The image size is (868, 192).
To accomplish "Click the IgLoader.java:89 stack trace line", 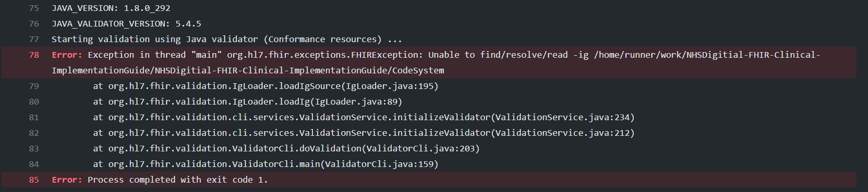I will [x=248, y=102].
